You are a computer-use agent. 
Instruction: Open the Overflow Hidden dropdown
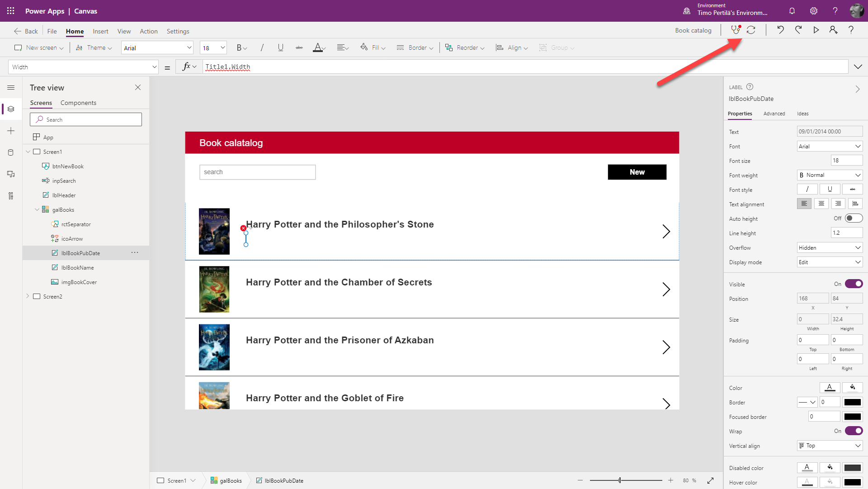[x=830, y=247]
